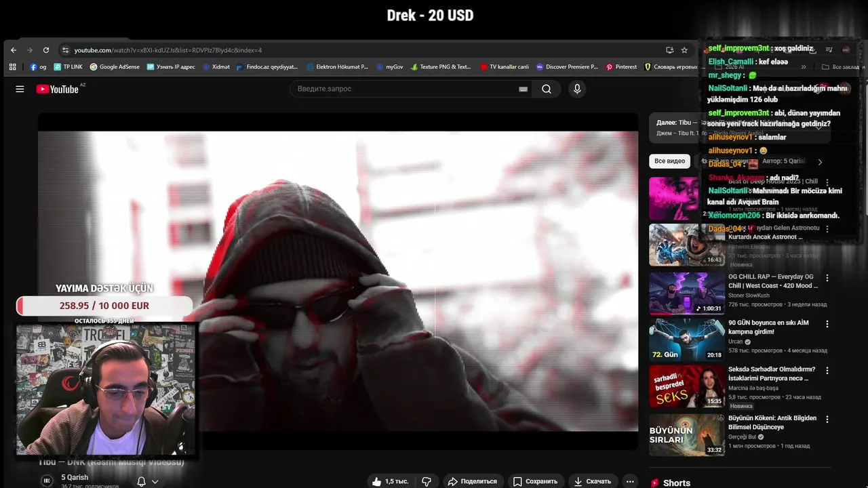This screenshot has width=868, height=488.
Task: Open the OG CHILL RAP video thumbnail
Action: [687, 293]
